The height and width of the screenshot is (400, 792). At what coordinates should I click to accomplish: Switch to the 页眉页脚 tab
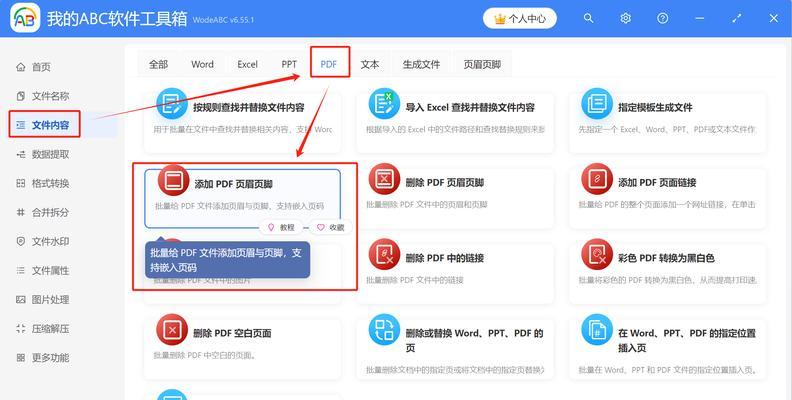coord(482,64)
